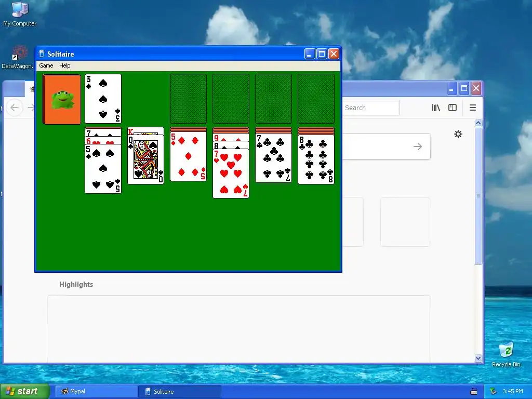Select the 8 of clubs card
The width and height of the screenshot is (532, 399).
pos(316,160)
